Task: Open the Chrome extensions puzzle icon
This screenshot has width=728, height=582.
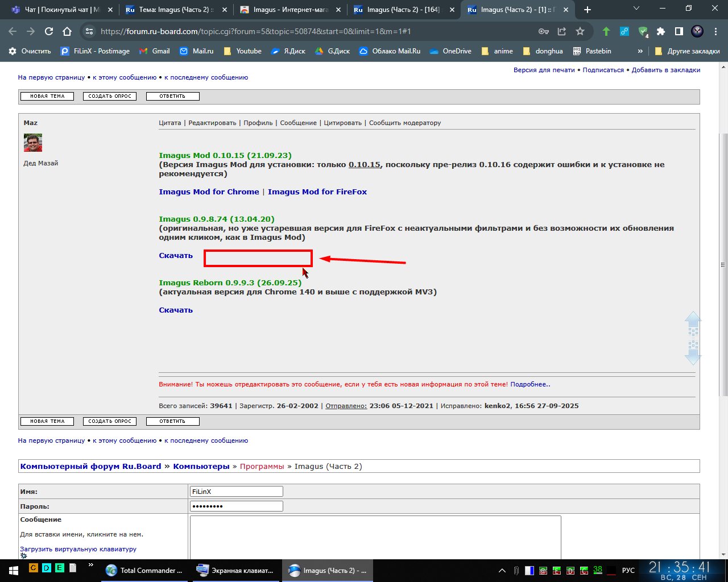Action: click(660, 31)
